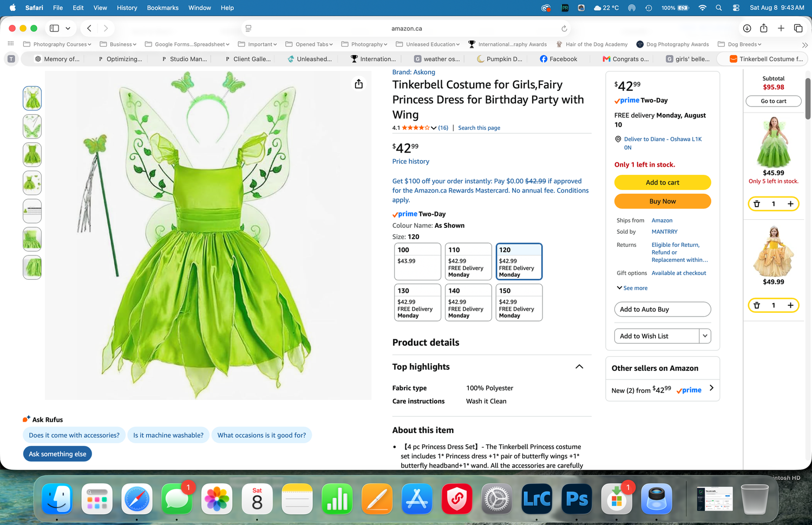Open website settings icon in address bar

(x=248, y=28)
